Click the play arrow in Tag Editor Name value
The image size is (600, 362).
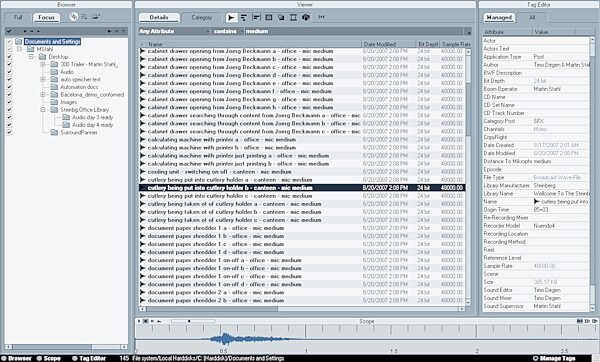(x=536, y=201)
